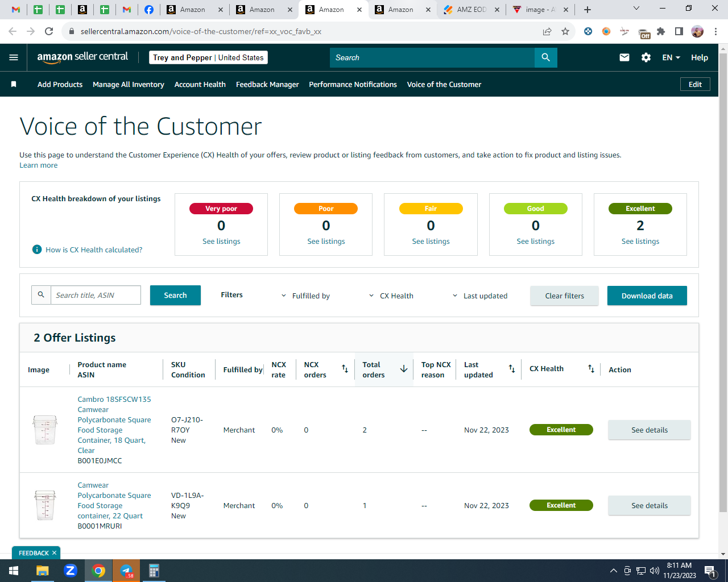Open Chrome three-dot menu
Screen dimensions: 728x582
point(716,31)
